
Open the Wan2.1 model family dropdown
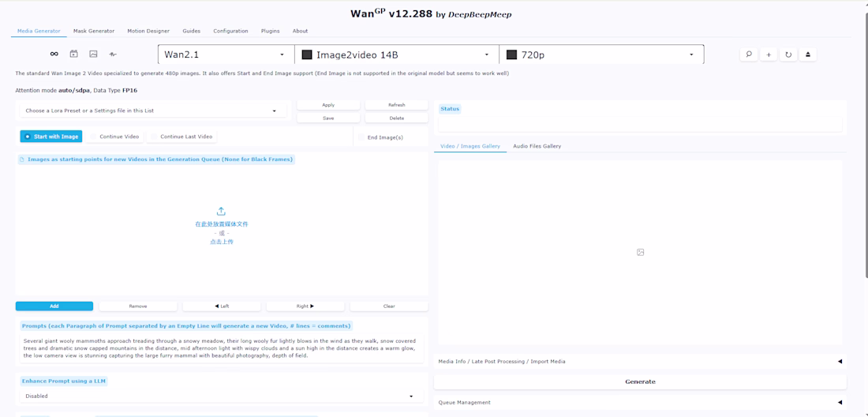226,54
